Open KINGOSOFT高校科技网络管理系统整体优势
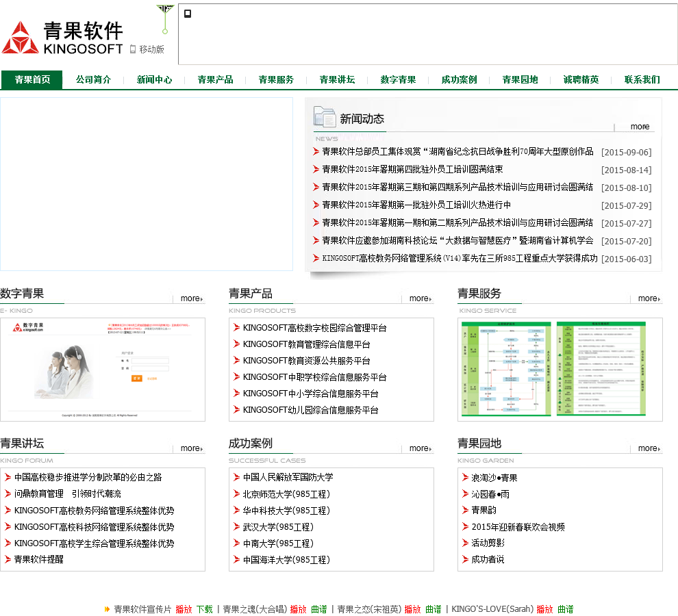678x616 pixels. coord(95,527)
